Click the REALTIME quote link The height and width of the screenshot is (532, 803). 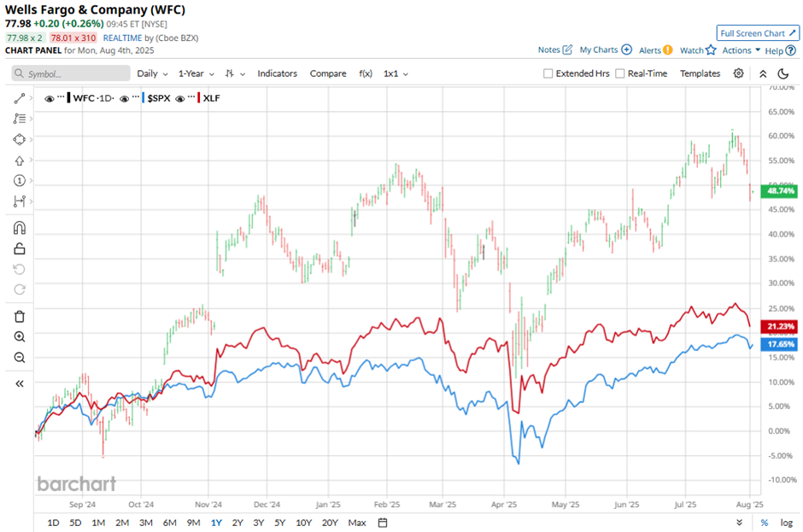click(122, 38)
